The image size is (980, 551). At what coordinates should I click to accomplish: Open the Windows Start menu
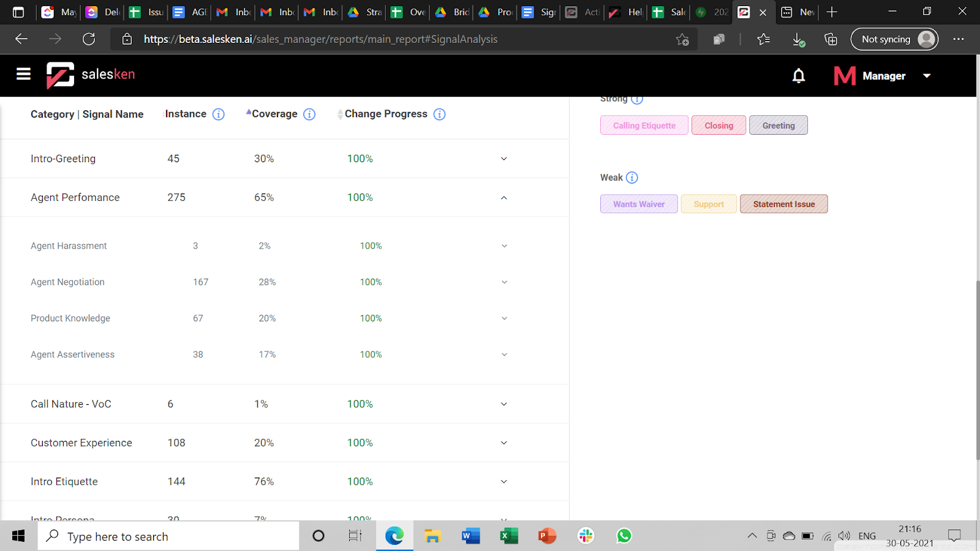pyautogui.click(x=18, y=536)
